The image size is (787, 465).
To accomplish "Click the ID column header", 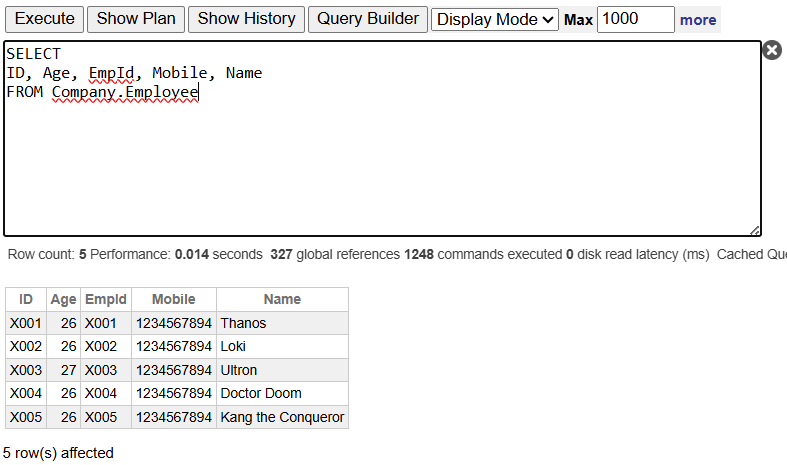I will 26,299.
